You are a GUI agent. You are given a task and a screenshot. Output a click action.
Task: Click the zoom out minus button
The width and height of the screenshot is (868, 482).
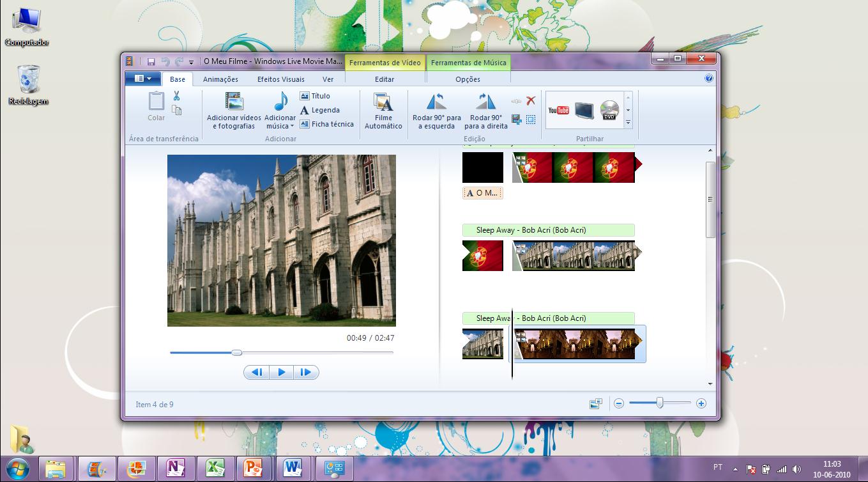(x=618, y=403)
